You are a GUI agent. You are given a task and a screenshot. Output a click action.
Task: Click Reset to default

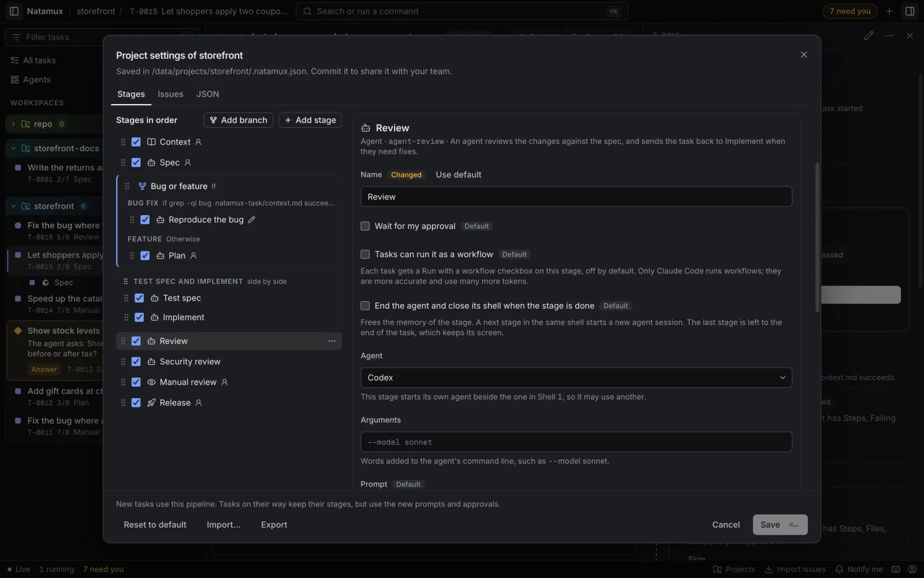tap(155, 525)
